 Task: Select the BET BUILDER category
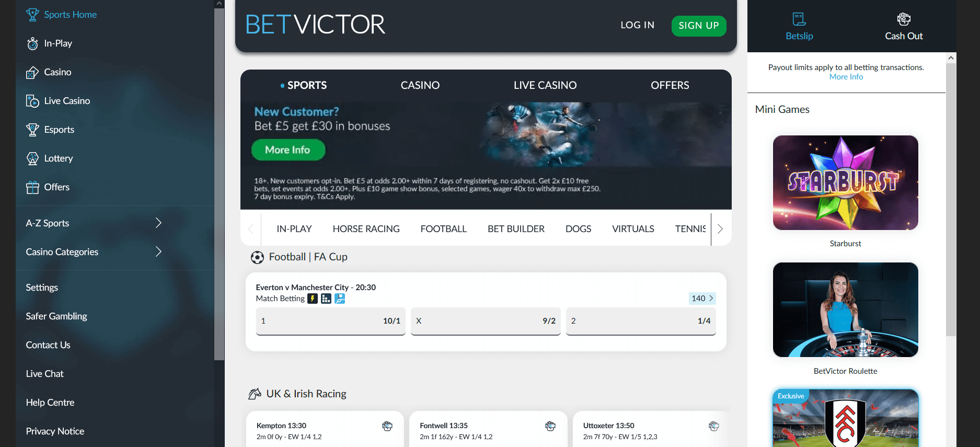(x=516, y=229)
